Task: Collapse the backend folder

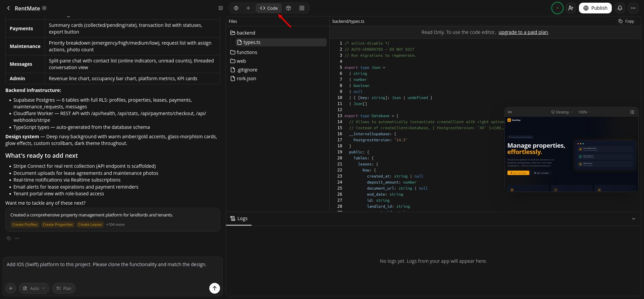Action: coord(243,33)
